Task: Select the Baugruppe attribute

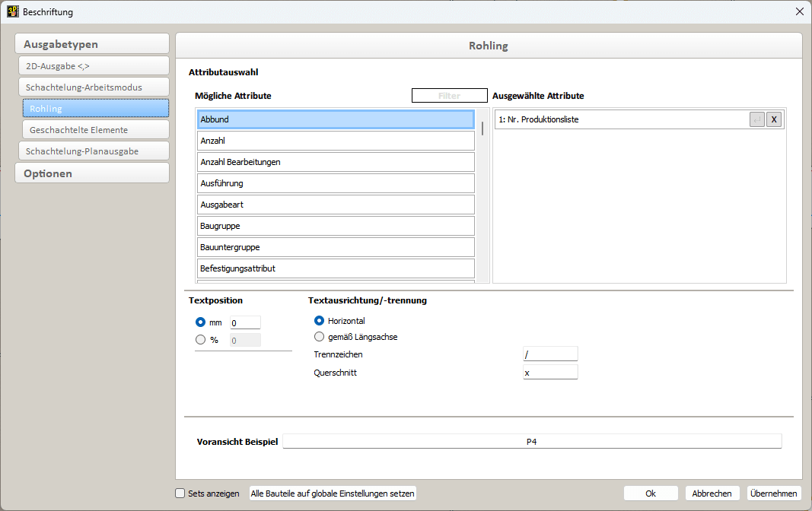Action: coord(336,226)
